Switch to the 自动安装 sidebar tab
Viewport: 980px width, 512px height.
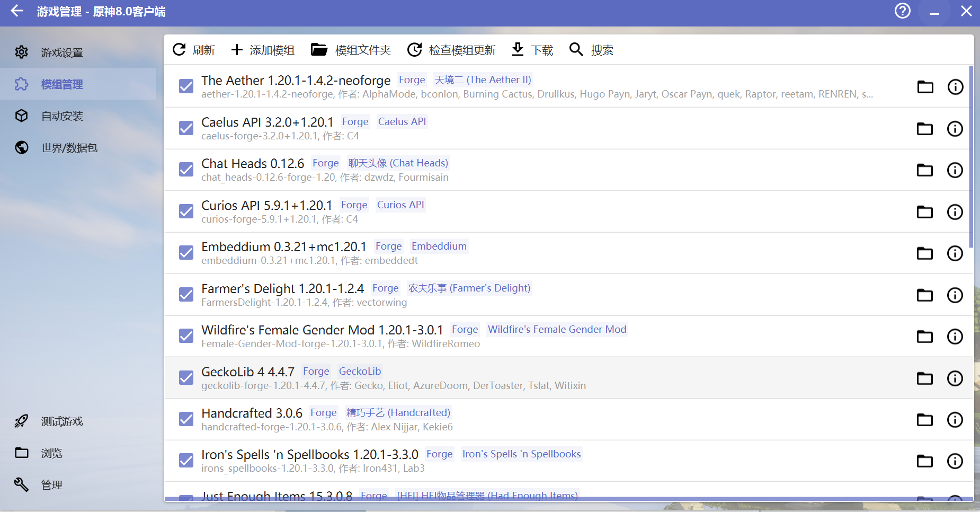click(x=78, y=116)
